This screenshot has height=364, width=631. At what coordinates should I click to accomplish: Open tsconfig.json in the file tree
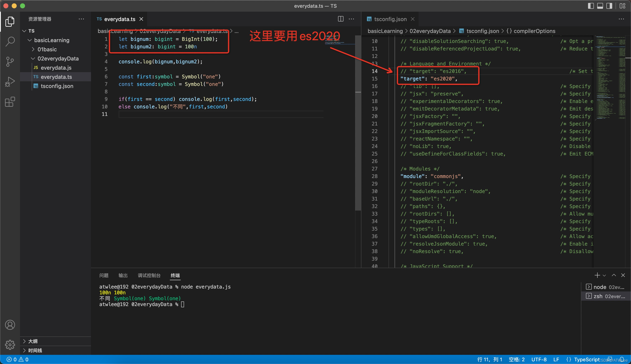tap(56, 86)
